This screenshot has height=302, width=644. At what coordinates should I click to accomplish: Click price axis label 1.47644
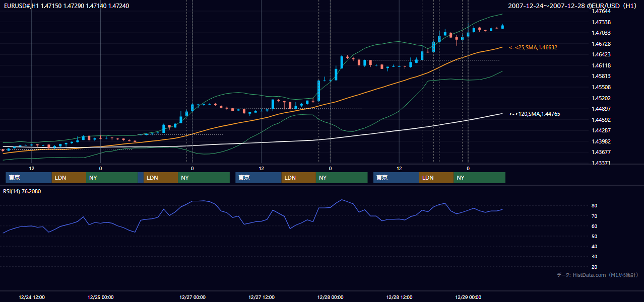(x=602, y=11)
